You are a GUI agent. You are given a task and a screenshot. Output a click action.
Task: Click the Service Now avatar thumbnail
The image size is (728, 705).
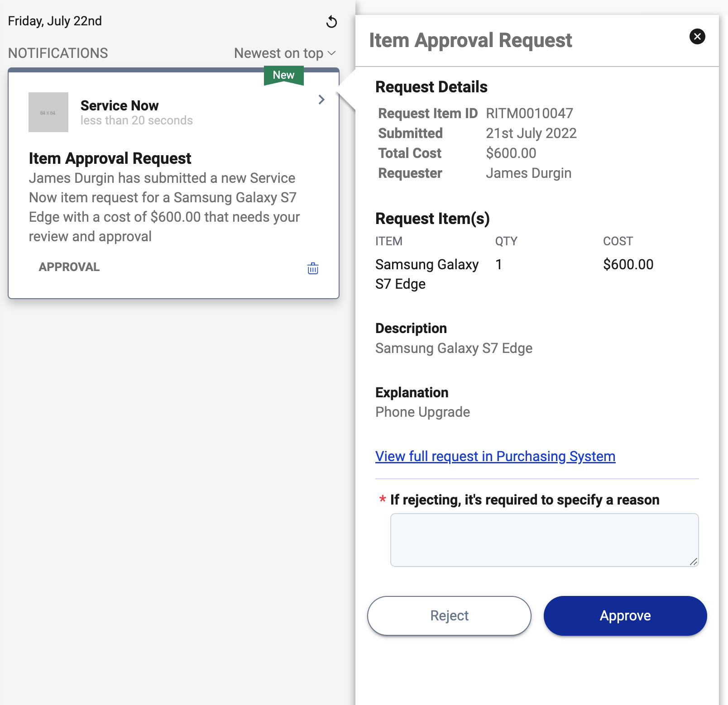(48, 112)
